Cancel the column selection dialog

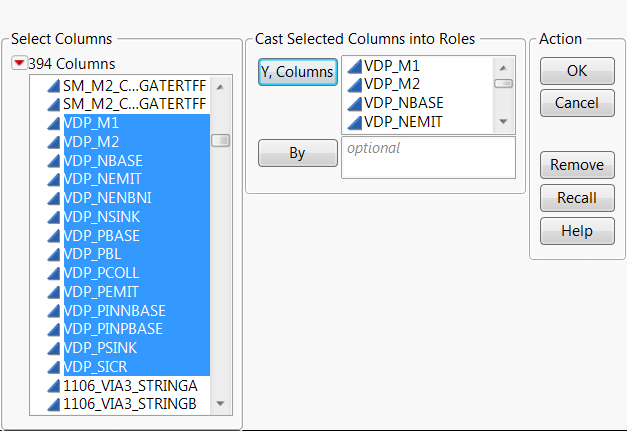tap(577, 103)
